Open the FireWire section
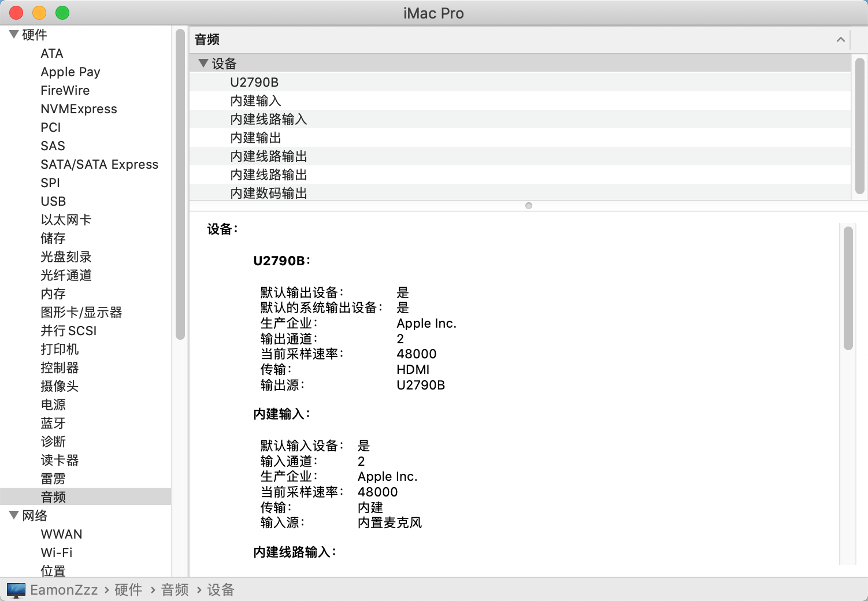This screenshot has width=868, height=601. tap(65, 90)
